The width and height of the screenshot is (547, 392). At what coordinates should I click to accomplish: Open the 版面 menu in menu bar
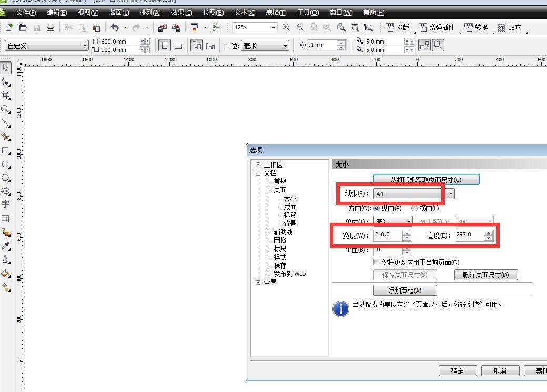pyautogui.click(x=119, y=13)
